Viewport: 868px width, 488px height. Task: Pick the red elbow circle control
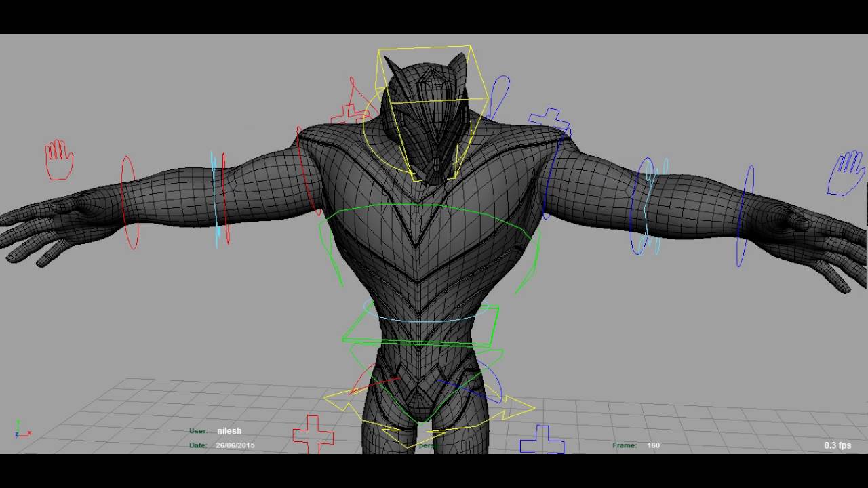[226, 199]
